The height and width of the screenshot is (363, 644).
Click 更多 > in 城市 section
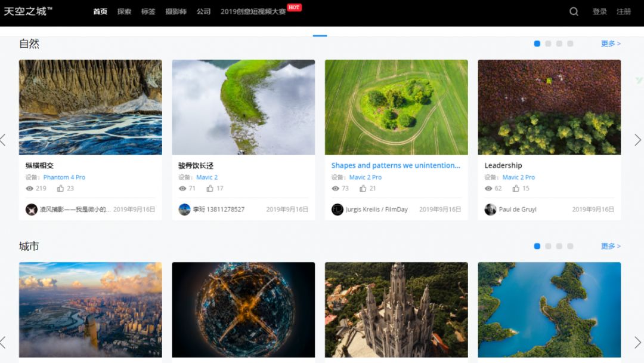611,246
